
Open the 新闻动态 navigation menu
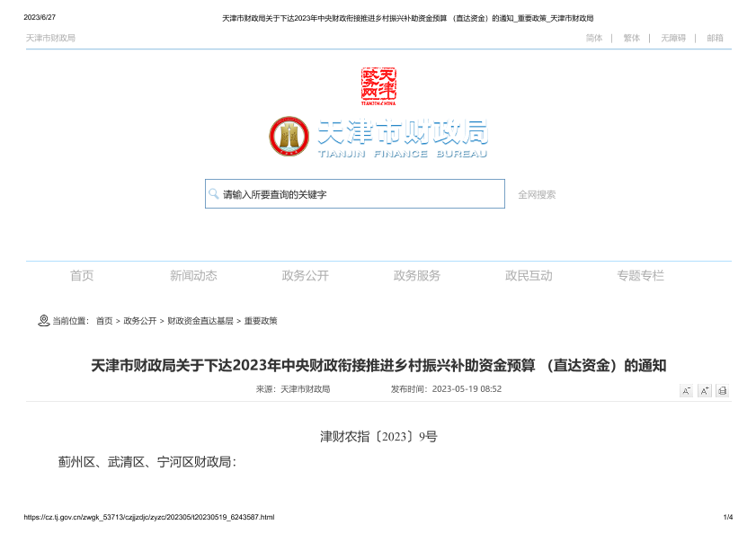[x=193, y=275]
